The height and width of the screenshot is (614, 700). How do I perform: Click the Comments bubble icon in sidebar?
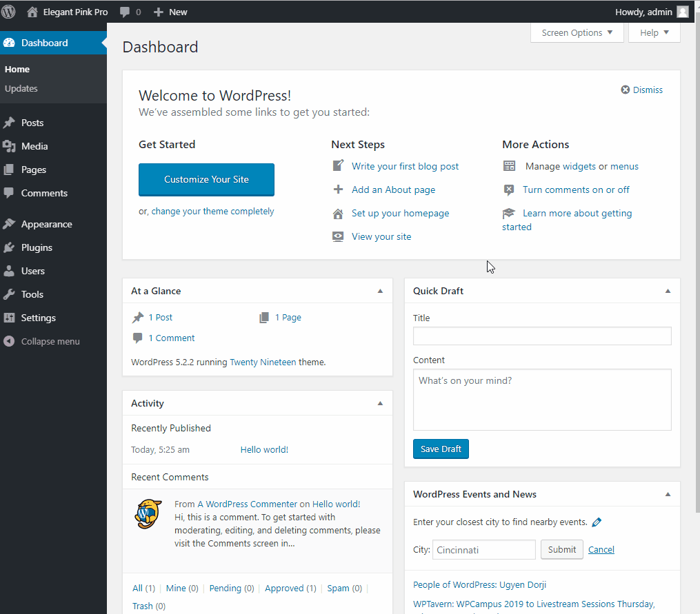pyautogui.click(x=9, y=193)
